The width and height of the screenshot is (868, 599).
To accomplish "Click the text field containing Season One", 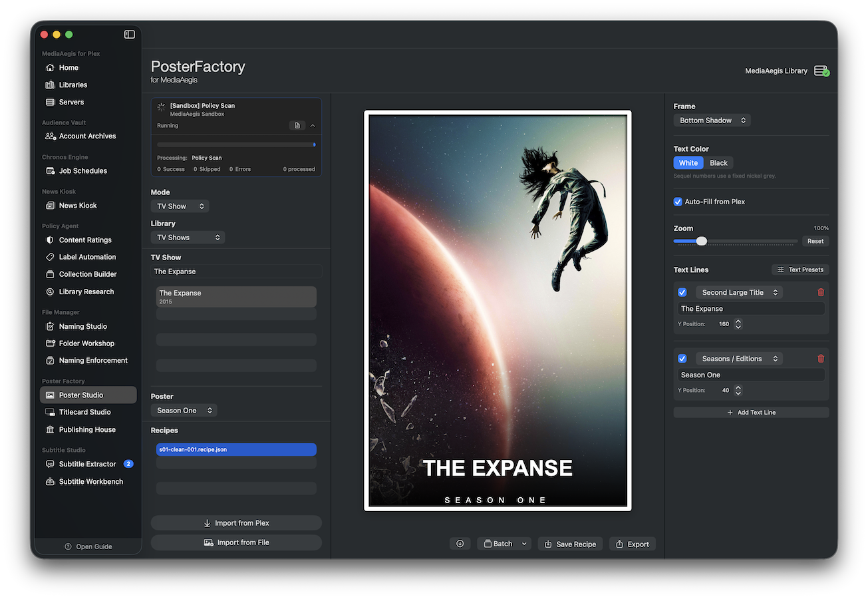I will [x=751, y=375].
